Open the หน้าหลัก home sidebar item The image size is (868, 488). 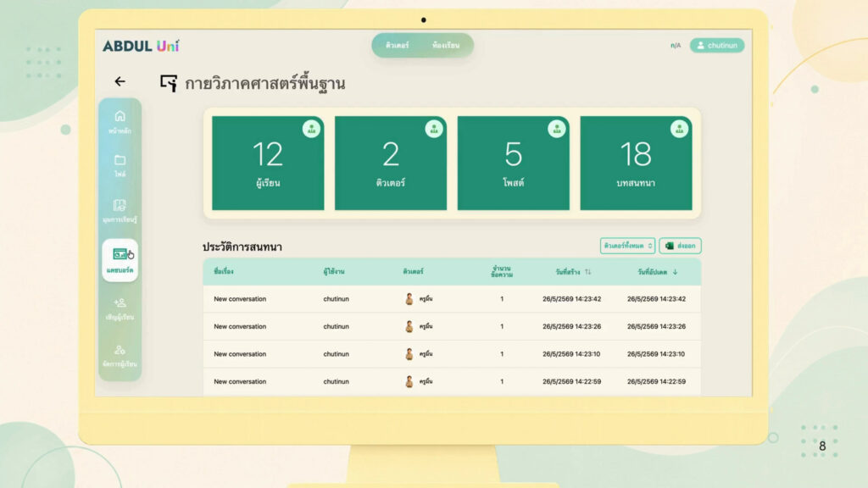(120, 122)
